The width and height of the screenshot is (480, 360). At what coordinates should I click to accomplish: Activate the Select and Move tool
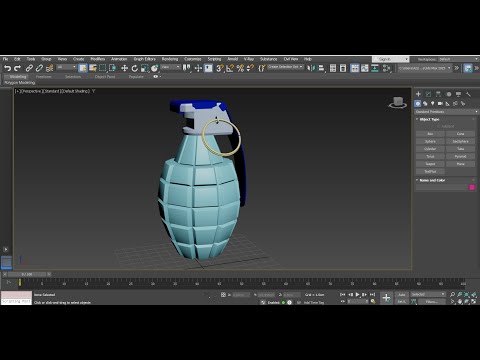124,68
